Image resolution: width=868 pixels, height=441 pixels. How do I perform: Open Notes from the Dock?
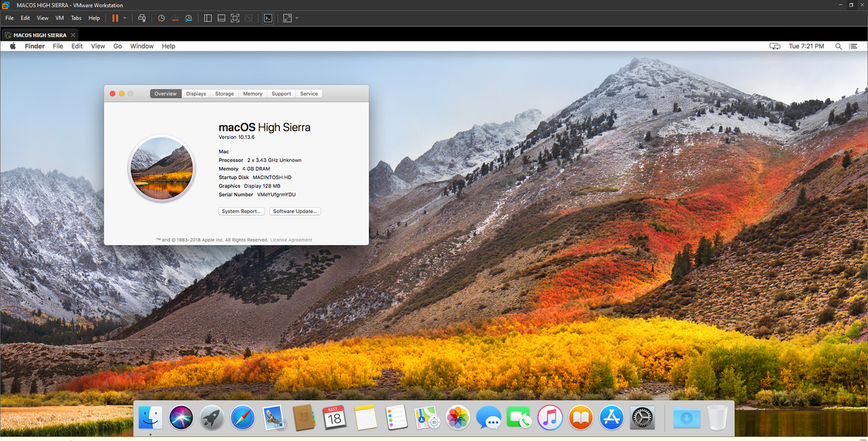tap(366, 417)
